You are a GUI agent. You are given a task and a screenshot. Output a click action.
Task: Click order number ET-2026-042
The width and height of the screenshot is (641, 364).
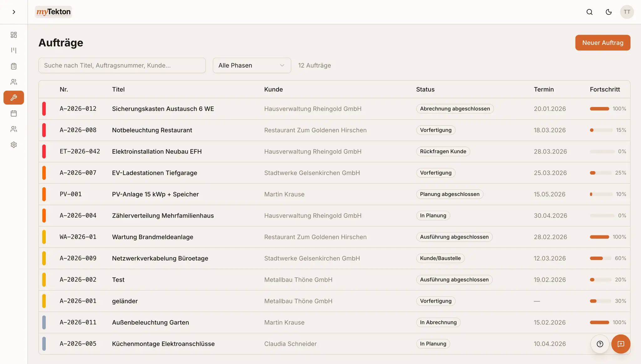[80, 151]
